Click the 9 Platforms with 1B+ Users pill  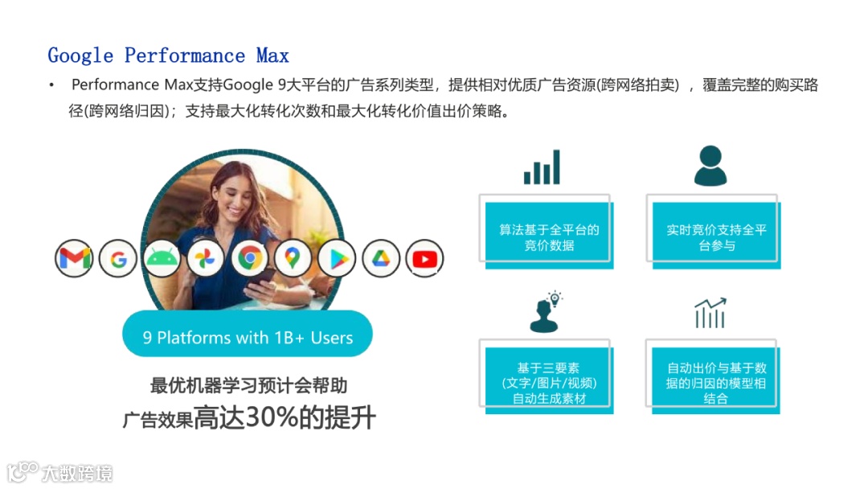[248, 334]
